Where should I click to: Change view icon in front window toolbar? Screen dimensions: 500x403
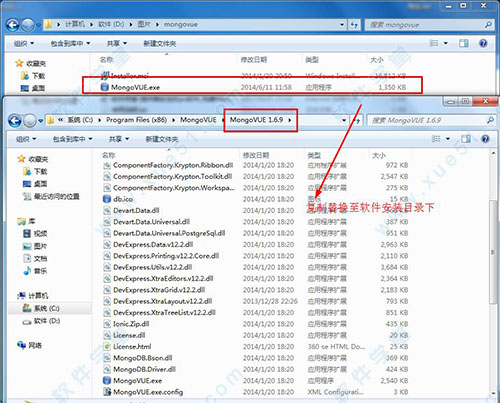(x=436, y=139)
